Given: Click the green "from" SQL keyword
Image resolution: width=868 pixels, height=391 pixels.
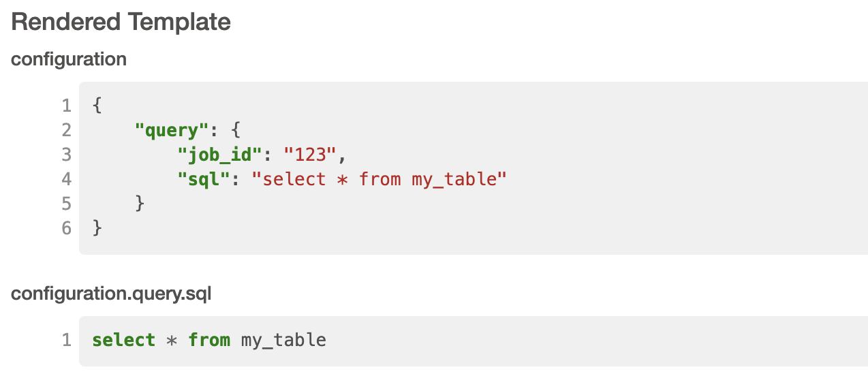Looking at the screenshot, I should tap(209, 340).
